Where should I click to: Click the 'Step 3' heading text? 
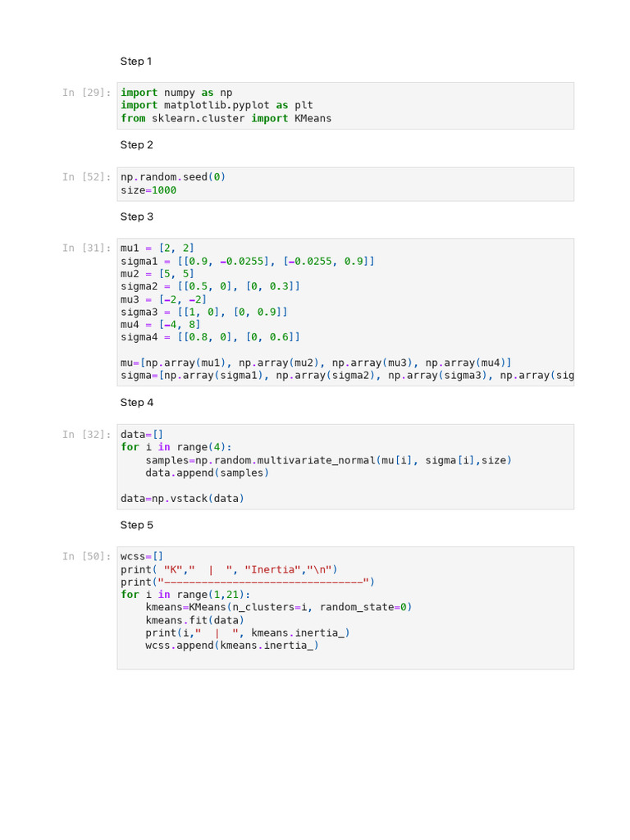pos(137,217)
